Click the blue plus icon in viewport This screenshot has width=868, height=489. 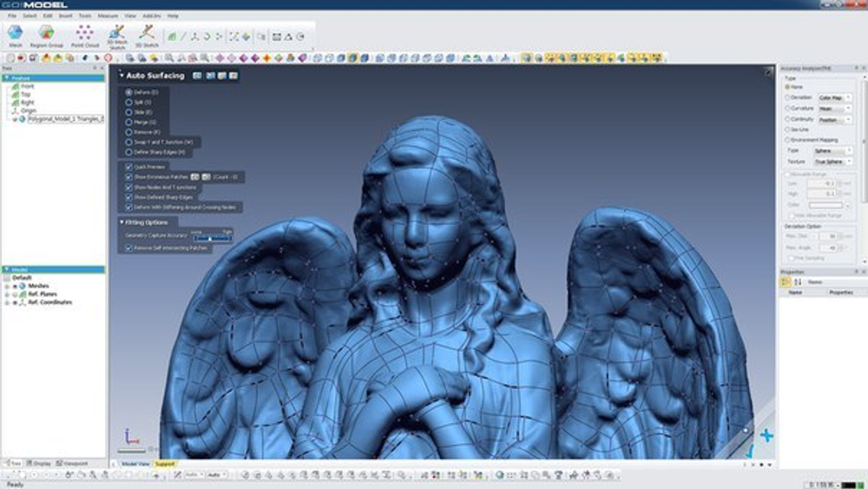766,436
